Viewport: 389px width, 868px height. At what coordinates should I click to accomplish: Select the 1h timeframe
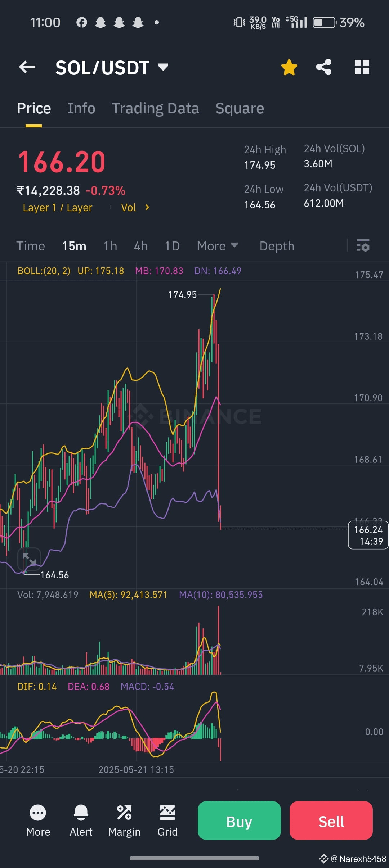[x=110, y=246]
